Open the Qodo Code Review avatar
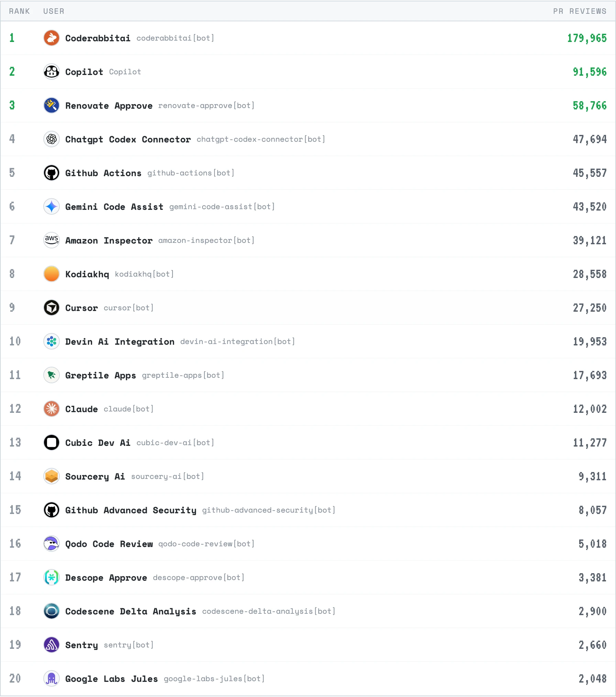 (x=51, y=544)
